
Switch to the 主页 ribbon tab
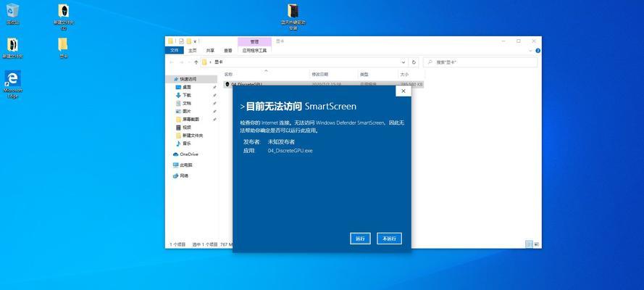click(x=192, y=51)
